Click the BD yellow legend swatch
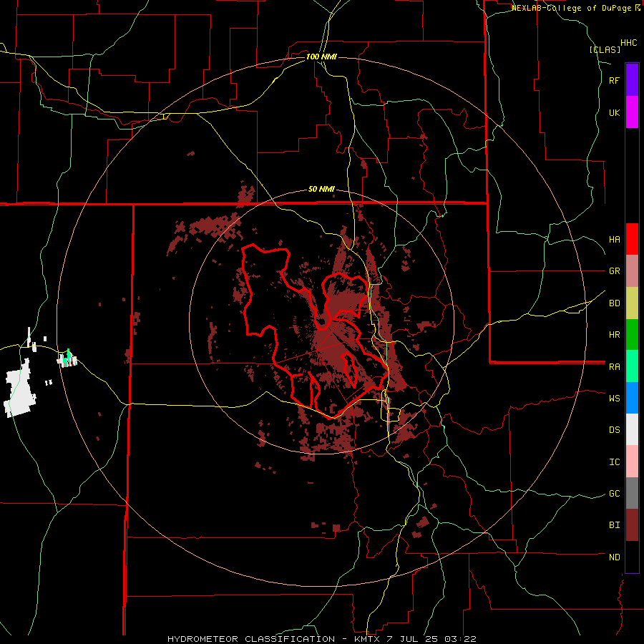 click(x=632, y=303)
